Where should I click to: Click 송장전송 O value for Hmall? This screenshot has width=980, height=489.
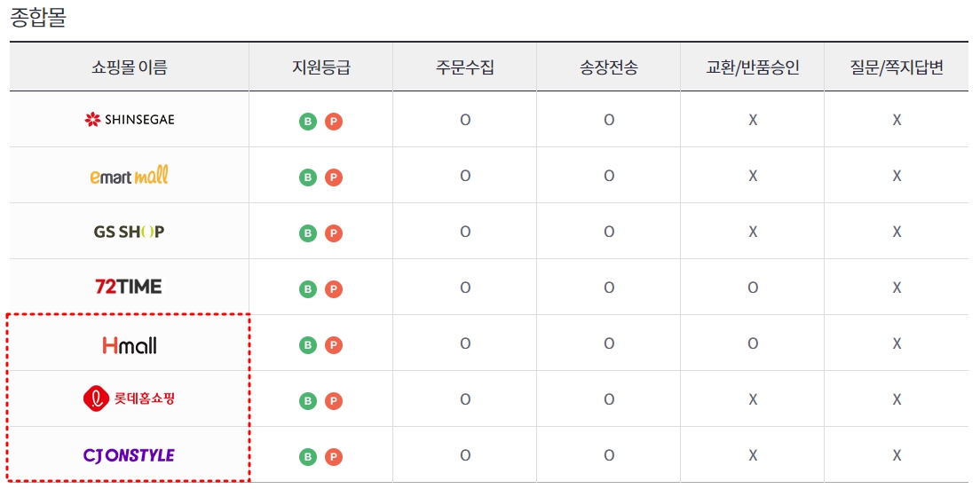point(609,343)
